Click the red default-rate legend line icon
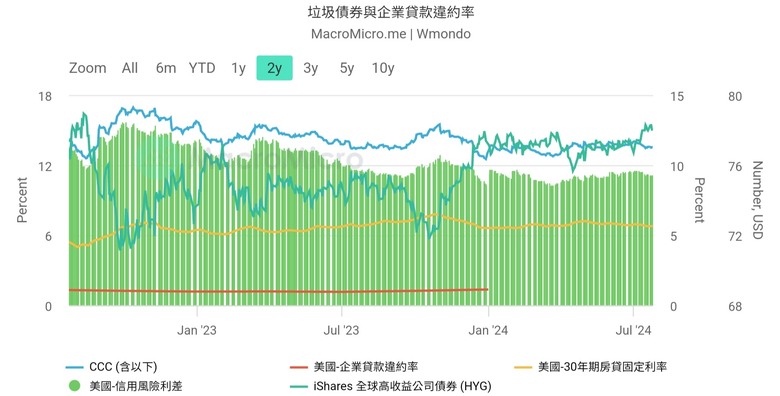 pyautogui.click(x=298, y=368)
